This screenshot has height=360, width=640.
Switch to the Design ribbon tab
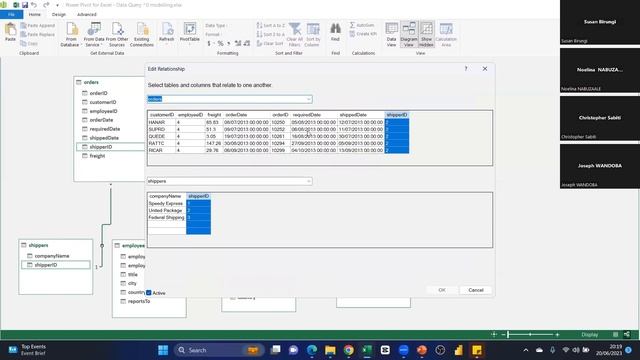coord(59,14)
